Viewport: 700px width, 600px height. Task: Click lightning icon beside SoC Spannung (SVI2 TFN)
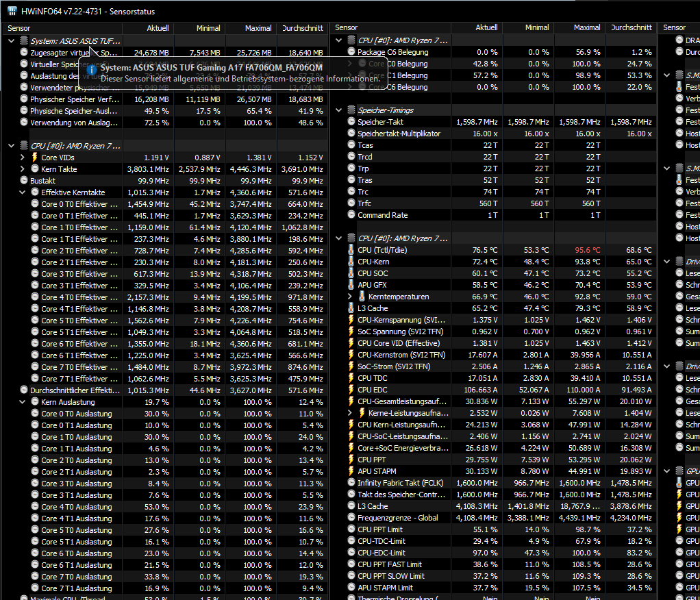(351, 332)
